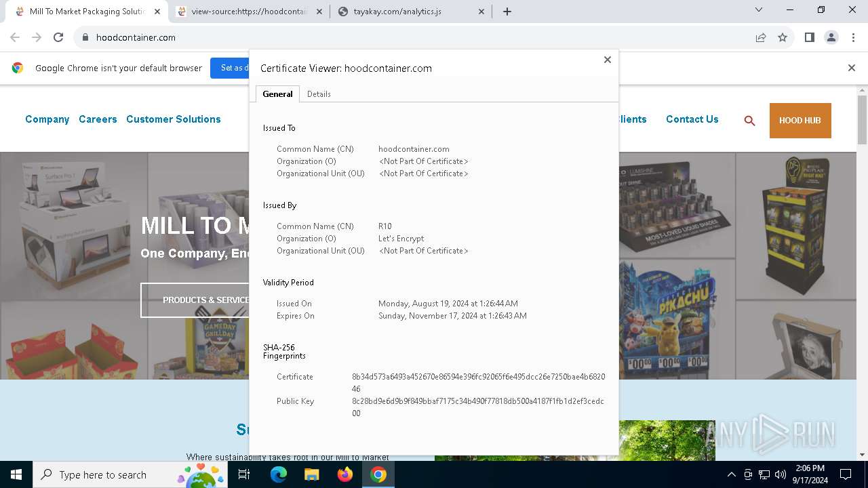Close the Certificate Viewer dialog

click(x=608, y=60)
